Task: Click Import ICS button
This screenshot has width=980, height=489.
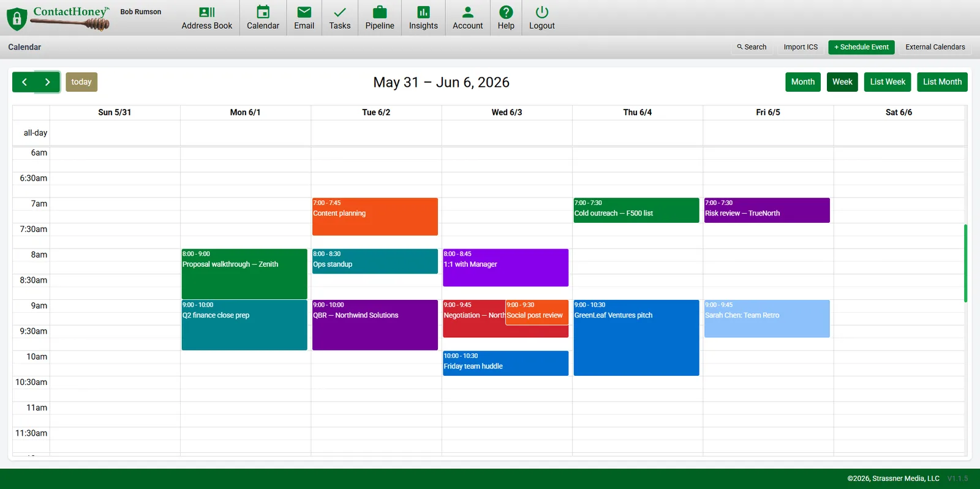Action: tap(801, 47)
